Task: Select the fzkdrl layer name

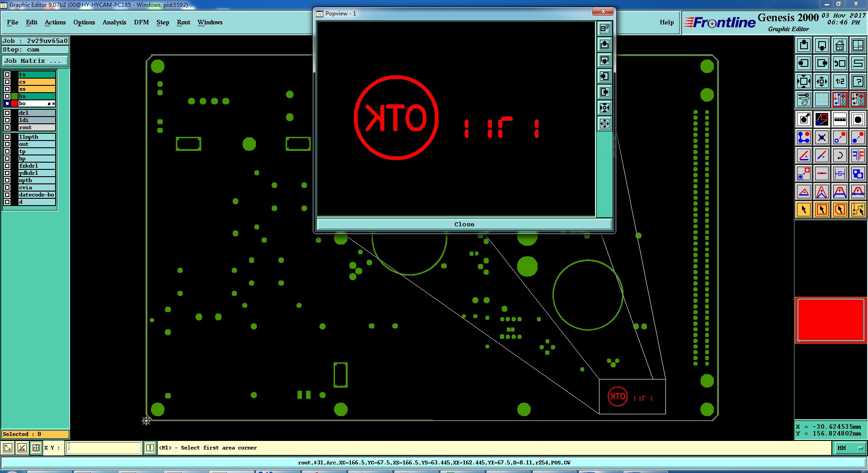Action: [x=37, y=166]
